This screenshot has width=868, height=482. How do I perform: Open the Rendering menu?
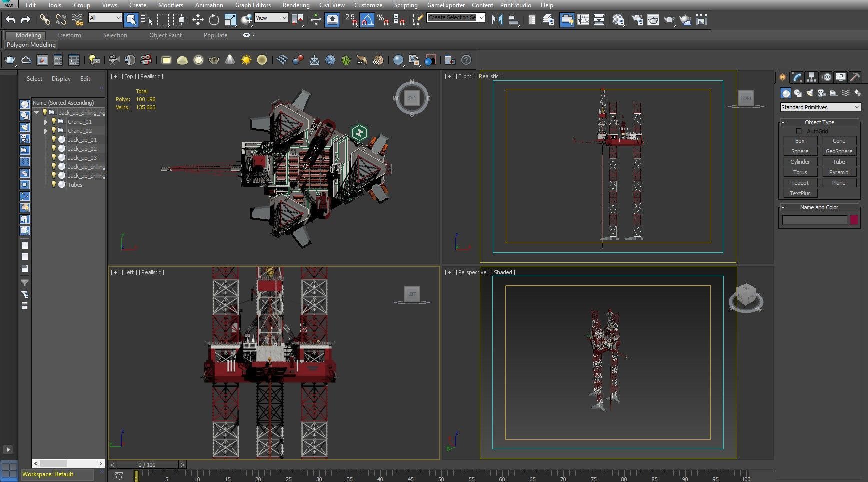tap(296, 5)
